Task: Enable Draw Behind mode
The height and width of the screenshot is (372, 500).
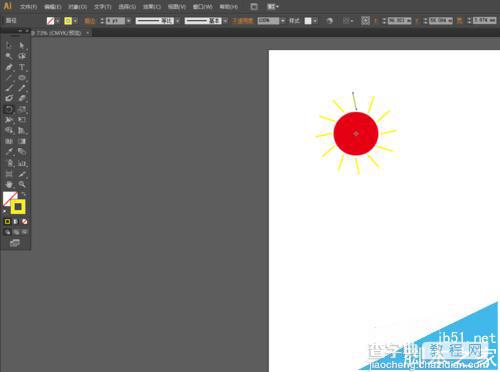Action: pos(16,232)
